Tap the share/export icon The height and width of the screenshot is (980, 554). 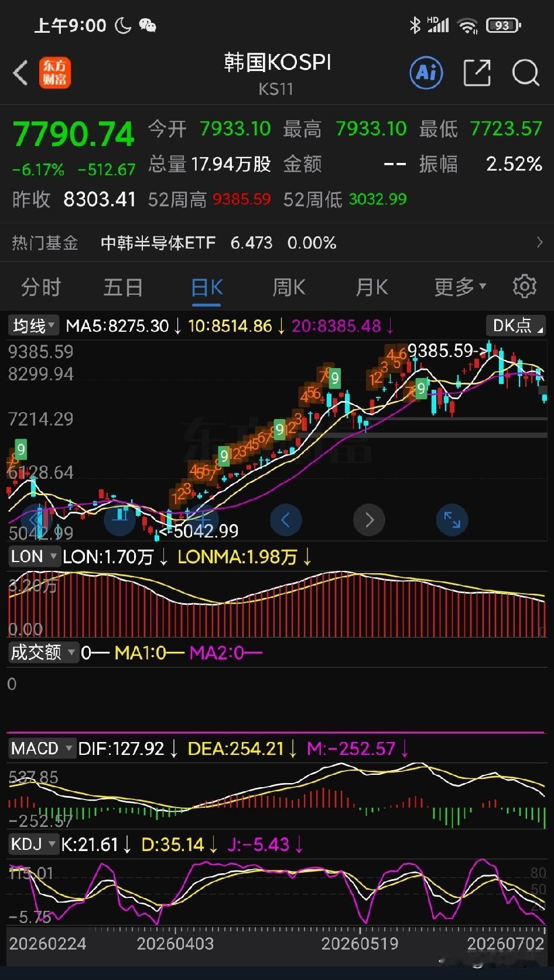tap(477, 73)
